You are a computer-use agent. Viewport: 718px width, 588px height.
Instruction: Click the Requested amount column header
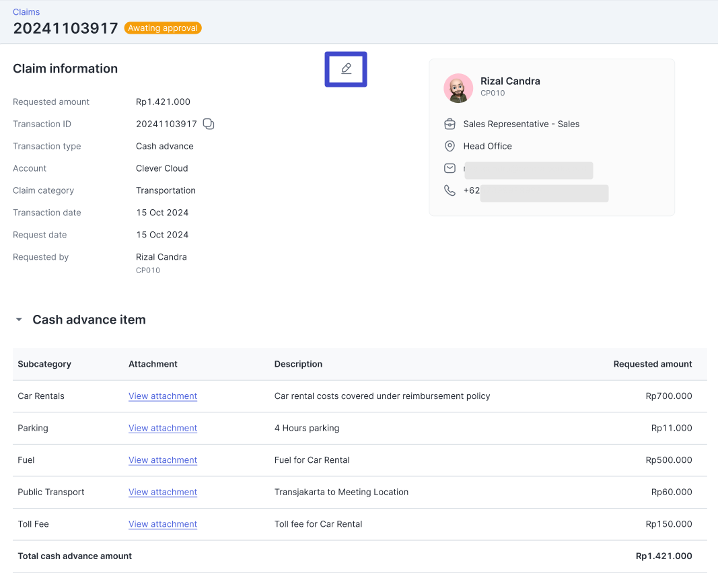coord(652,364)
